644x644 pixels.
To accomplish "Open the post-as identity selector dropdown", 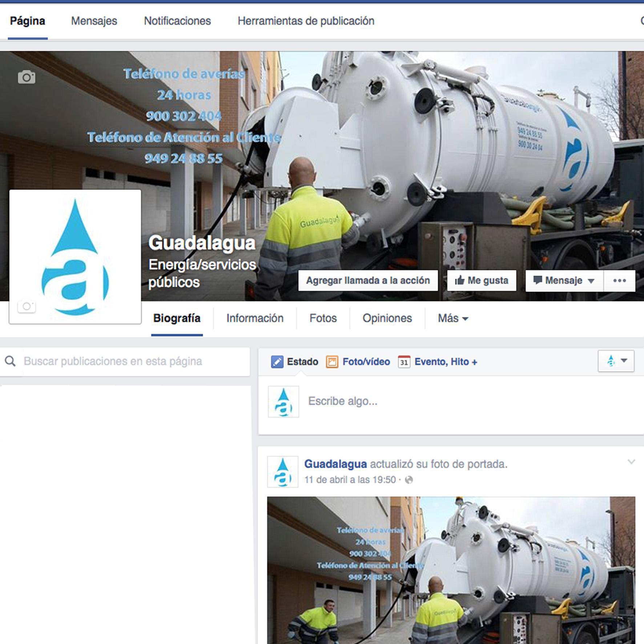I will pos(616,361).
